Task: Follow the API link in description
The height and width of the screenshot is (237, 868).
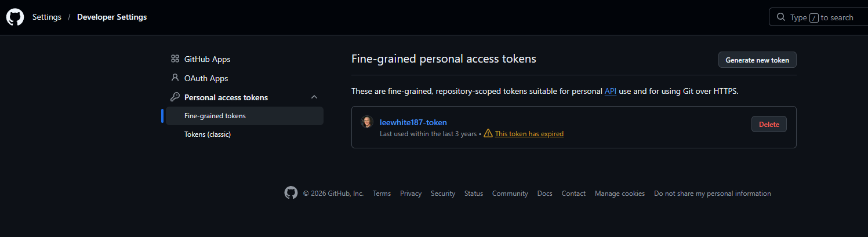Action: (x=611, y=92)
